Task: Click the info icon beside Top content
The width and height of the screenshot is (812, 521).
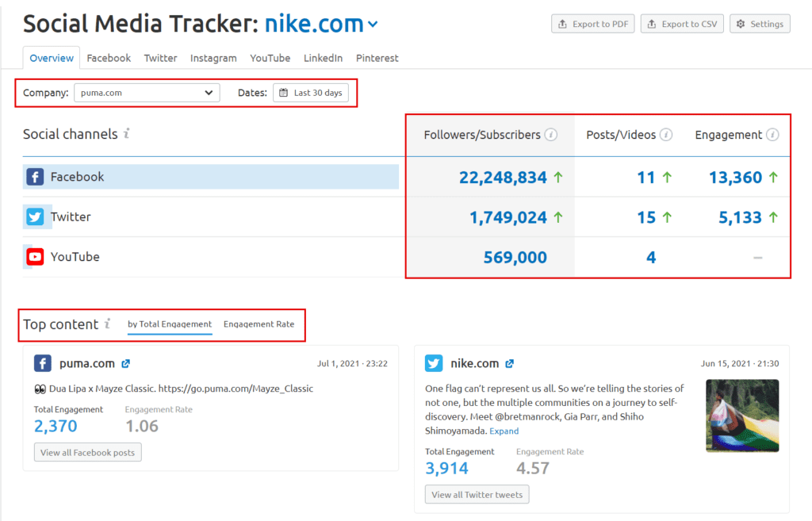Action: pos(108,324)
